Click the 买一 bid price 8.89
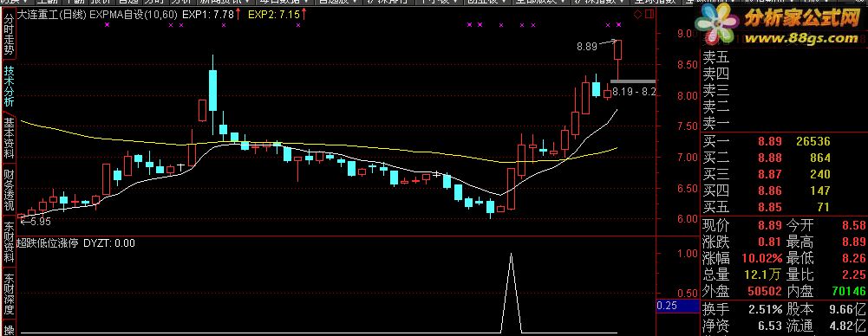The width and height of the screenshot is (868, 336). (769, 142)
